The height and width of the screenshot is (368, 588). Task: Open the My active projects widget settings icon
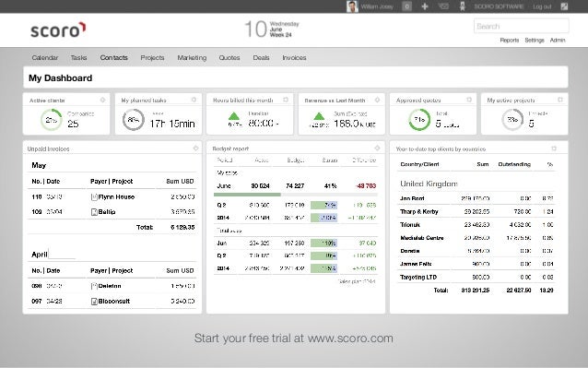tap(560, 100)
